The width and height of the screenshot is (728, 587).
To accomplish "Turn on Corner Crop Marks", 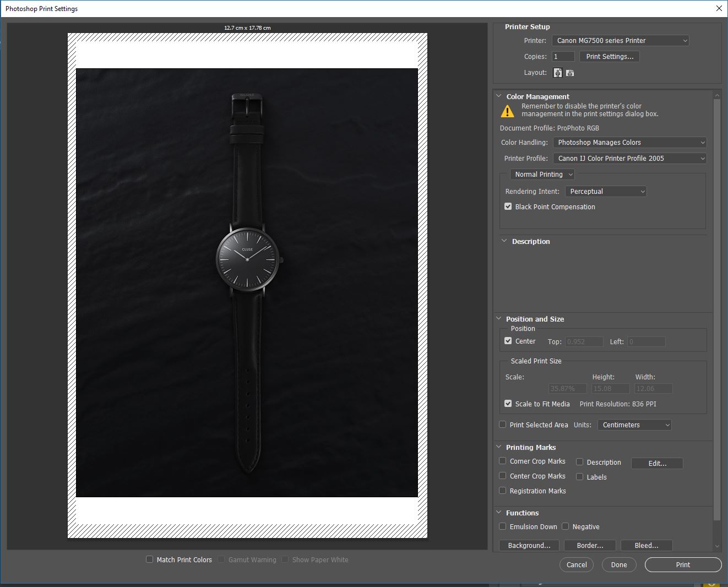I will 503,461.
